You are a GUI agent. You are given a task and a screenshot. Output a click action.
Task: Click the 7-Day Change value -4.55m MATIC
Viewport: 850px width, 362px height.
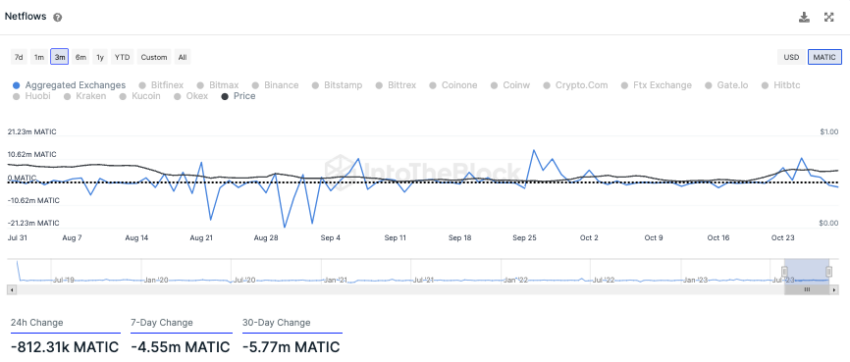tap(181, 347)
